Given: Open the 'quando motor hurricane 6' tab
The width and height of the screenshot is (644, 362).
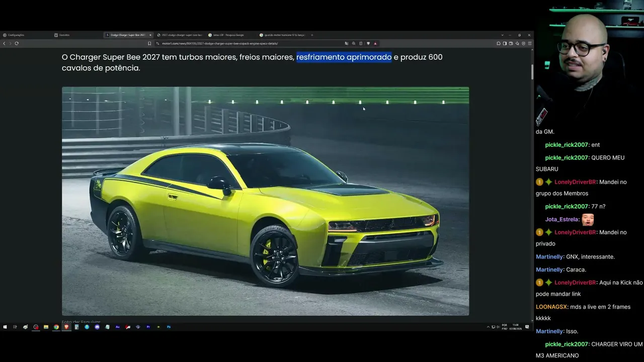Looking at the screenshot, I should coord(282,35).
